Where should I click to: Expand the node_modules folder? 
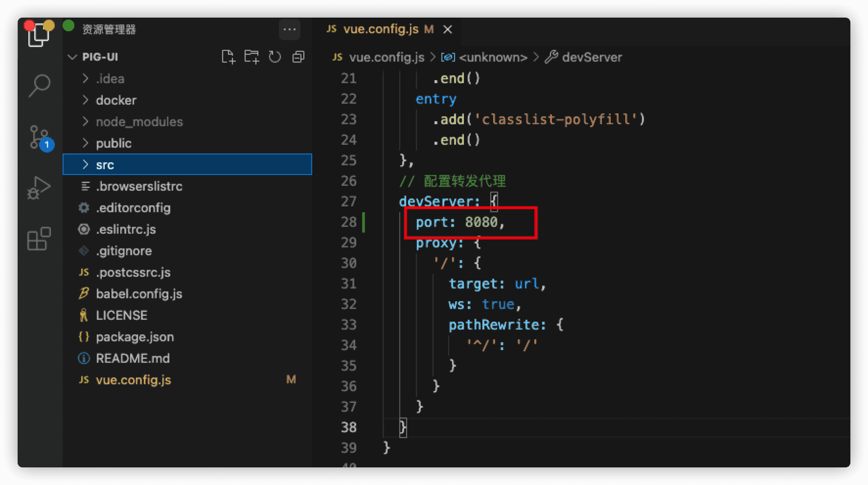click(139, 122)
